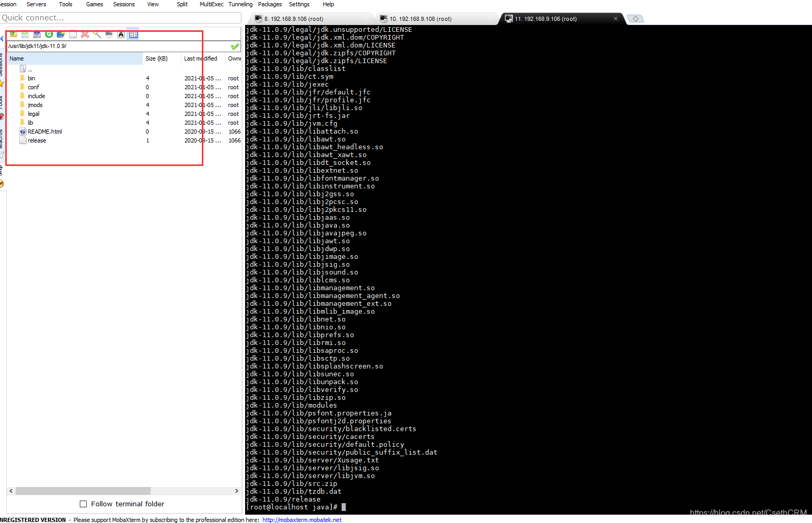Rename the selected file with the wand icon
Image resolution: width=812 pixels, height=523 pixels.
click(x=97, y=34)
